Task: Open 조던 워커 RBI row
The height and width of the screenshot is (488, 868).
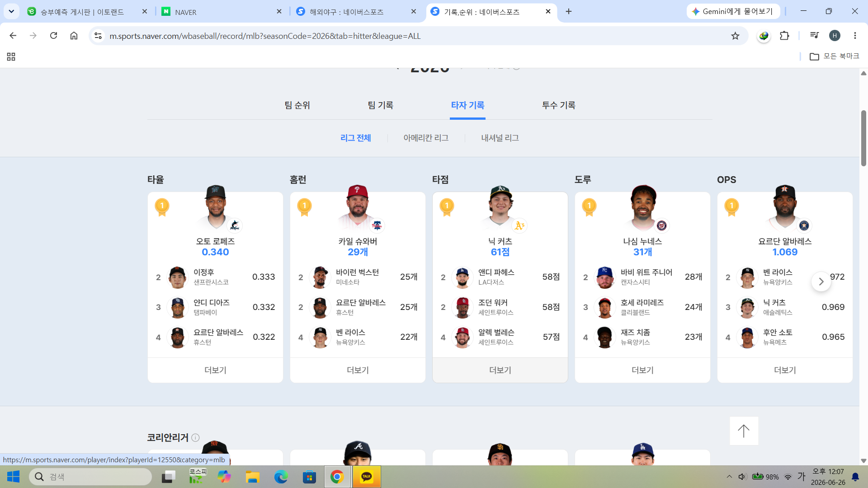Action: tap(500, 307)
